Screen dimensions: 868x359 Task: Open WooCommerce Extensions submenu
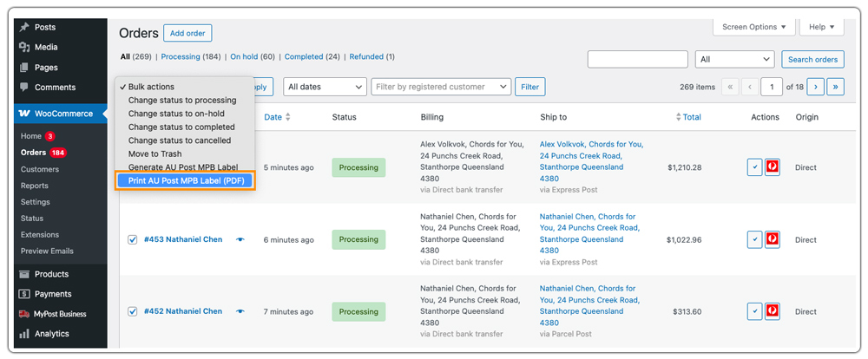(40, 234)
